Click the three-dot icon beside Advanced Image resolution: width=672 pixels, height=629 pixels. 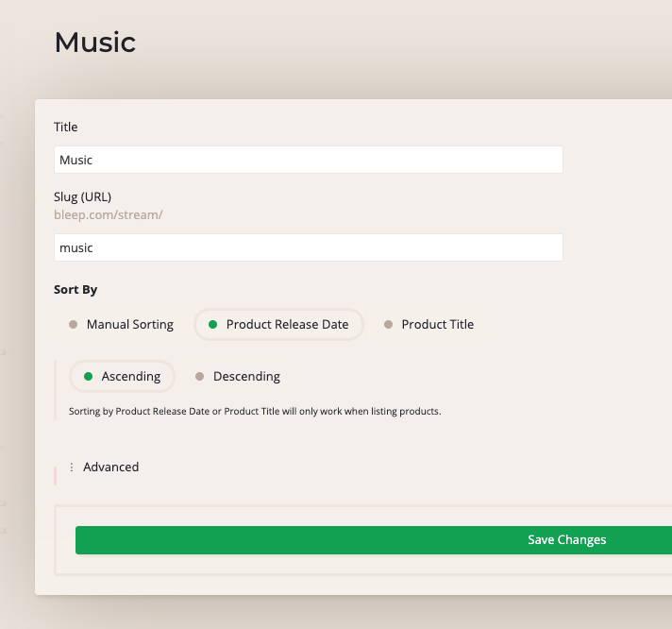point(72,467)
